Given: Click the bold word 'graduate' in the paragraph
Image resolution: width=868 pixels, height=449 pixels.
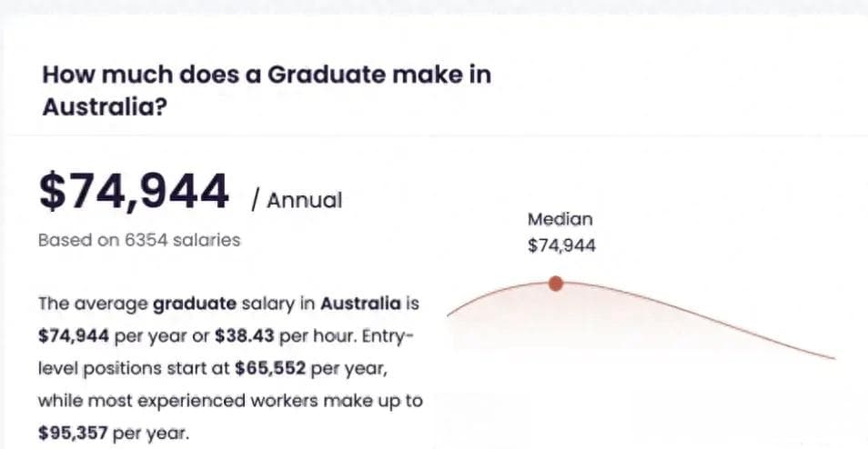Looking at the screenshot, I should [x=195, y=304].
